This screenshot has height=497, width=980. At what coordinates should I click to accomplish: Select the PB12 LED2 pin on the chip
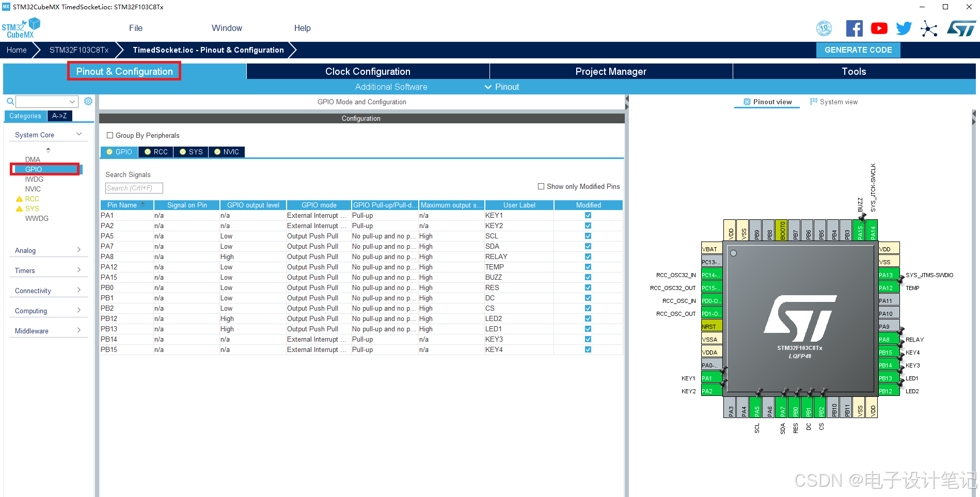(889, 391)
